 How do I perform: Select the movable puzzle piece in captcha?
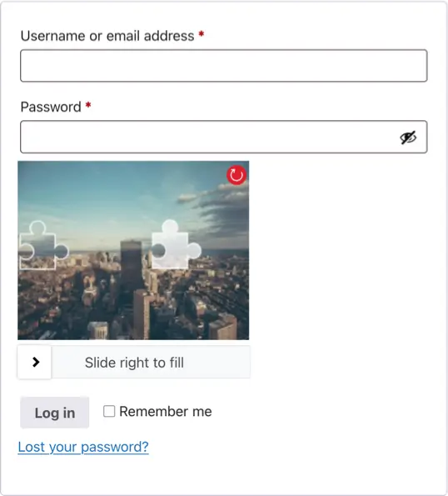(x=42, y=245)
